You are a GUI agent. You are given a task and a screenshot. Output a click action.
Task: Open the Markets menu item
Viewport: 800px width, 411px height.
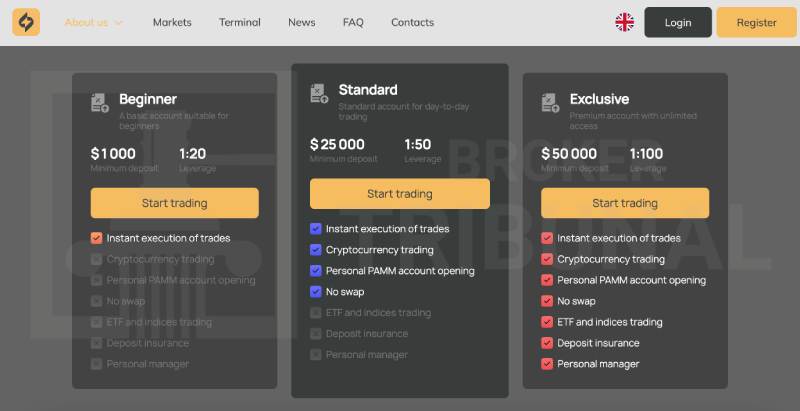tap(172, 22)
